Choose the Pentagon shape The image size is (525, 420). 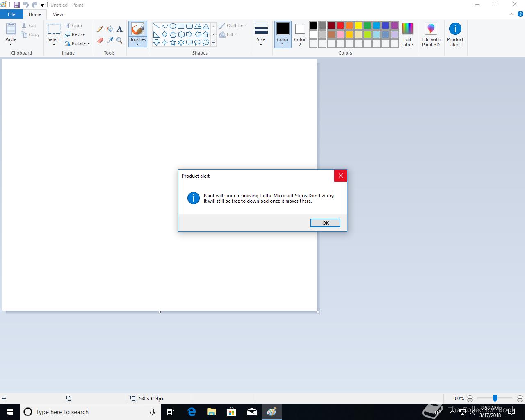coord(173,34)
